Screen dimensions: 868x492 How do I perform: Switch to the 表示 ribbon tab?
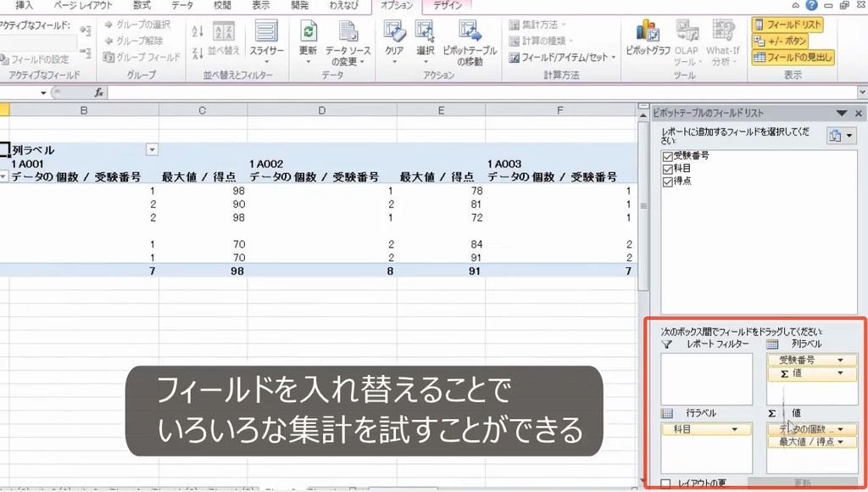[x=261, y=6]
